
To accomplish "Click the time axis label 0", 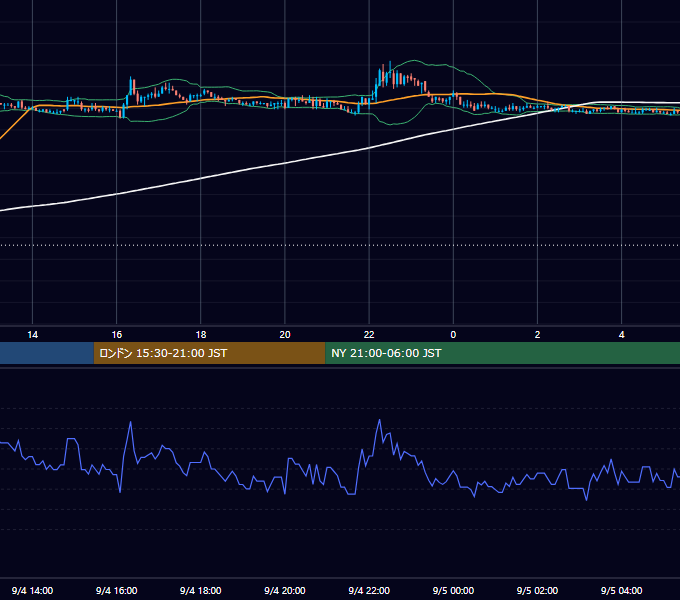I will tap(453, 335).
